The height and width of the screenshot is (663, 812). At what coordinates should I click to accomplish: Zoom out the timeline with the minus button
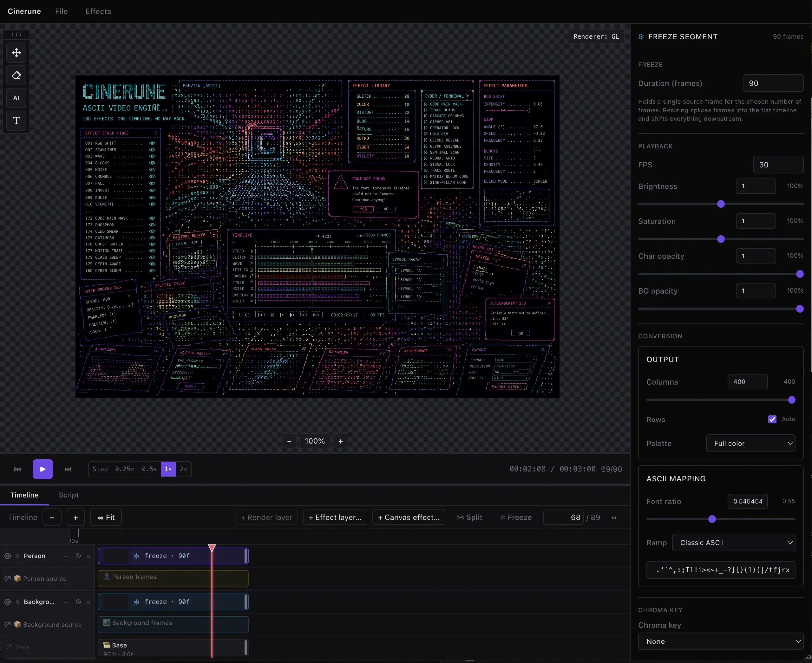point(52,517)
